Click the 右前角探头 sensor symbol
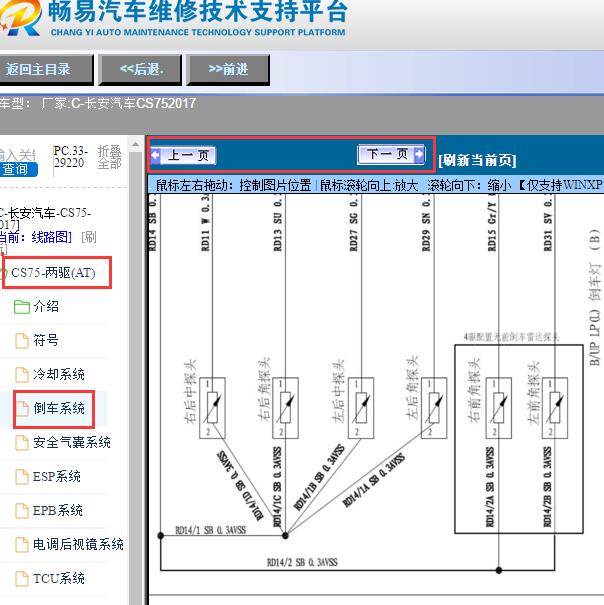This screenshot has height=605, width=604. 499,408
